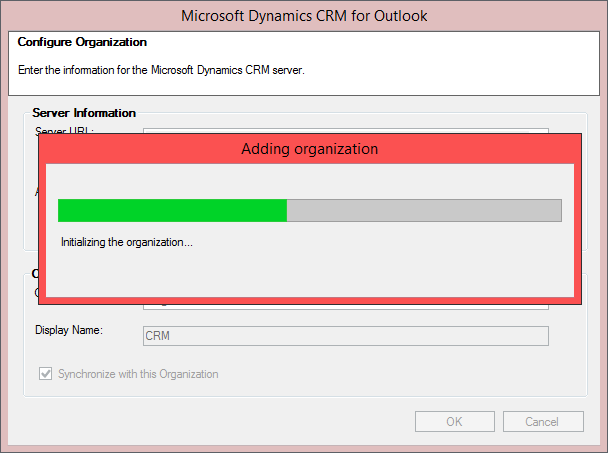This screenshot has width=608, height=453.
Task: Click the organization field edge below the progress dialog
Action: pyautogui.click(x=345, y=306)
